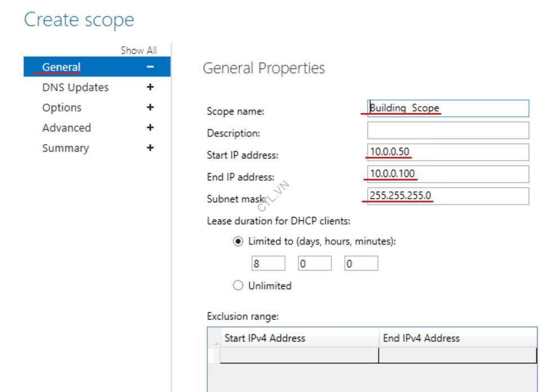Expand the Summary section
546x392 pixels.
click(149, 148)
